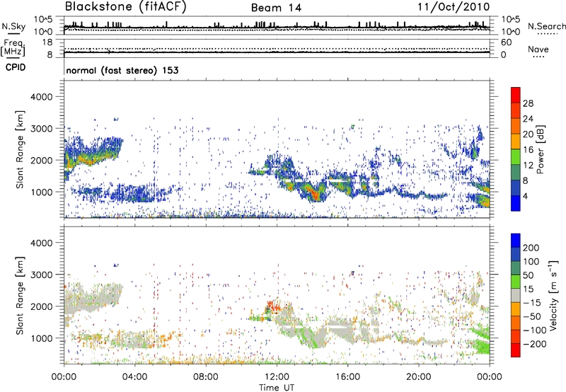This screenshot has height=392, width=566.
Task: Click the "−50" label on Velocity colorbar
Action: click(532, 316)
